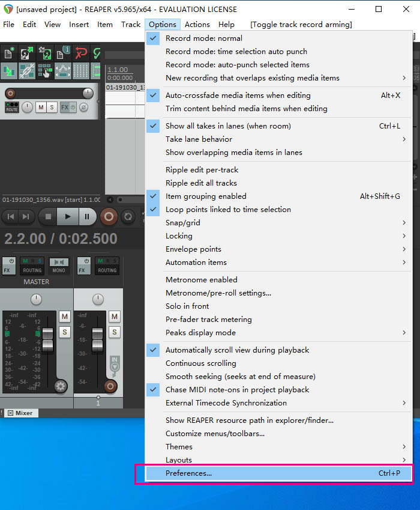The width and height of the screenshot is (420, 510).
Task: Click go to project start transport button
Action: [11, 217]
